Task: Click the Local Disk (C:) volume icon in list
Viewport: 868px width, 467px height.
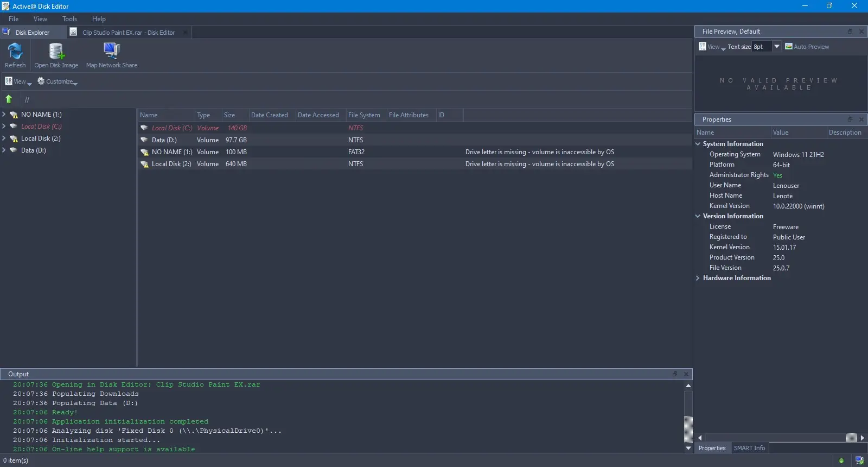Action: 144,128
